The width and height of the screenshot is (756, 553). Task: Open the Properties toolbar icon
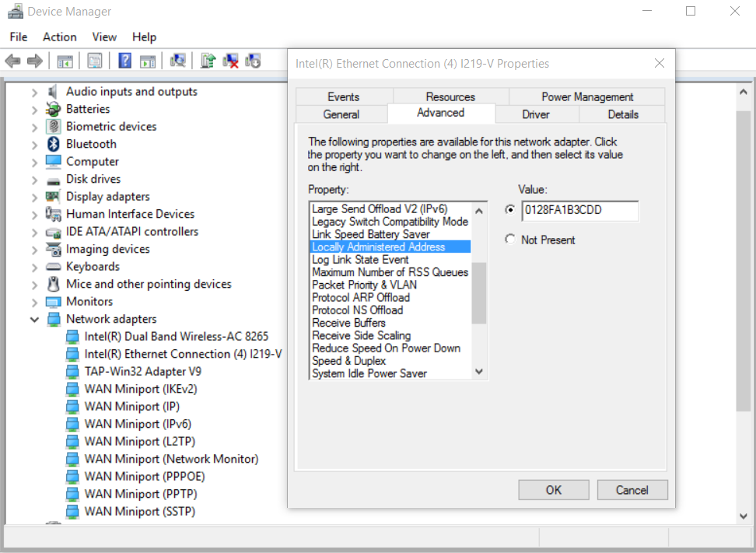point(93,60)
